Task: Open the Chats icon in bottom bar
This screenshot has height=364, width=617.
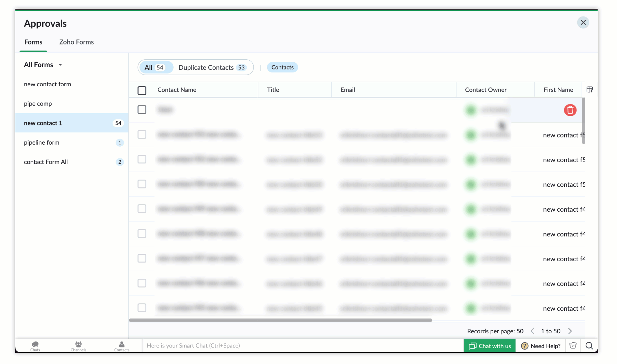Action: pos(35,345)
